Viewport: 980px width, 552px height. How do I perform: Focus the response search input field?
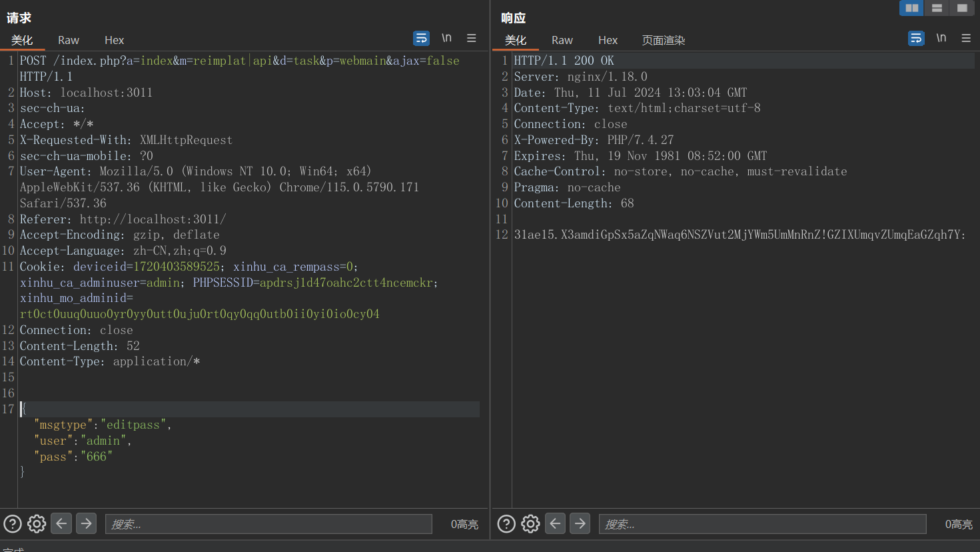(x=762, y=524)
